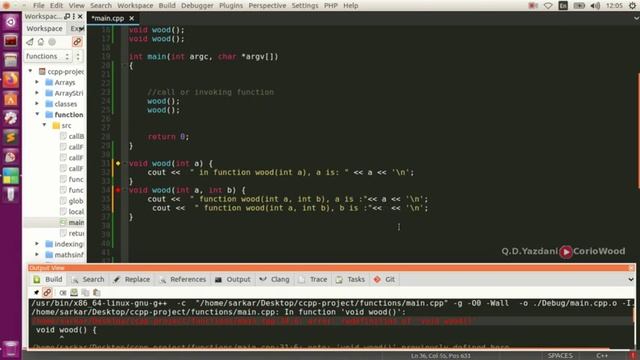This screenshot has width=640, height=360.
Task: Click the word-wrap icon in build toolbar
Action: pos(62,293)
